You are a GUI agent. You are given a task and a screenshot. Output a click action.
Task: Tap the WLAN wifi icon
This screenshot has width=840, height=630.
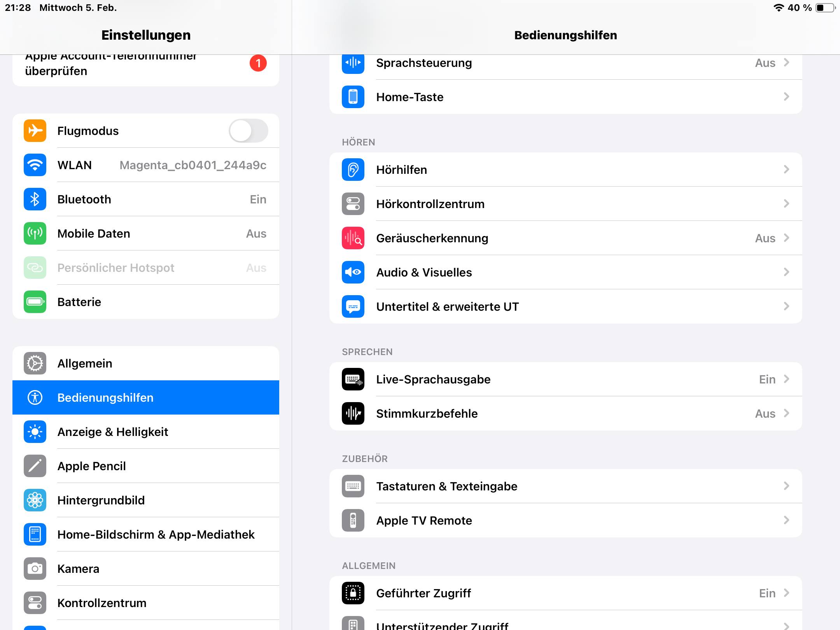35,165
